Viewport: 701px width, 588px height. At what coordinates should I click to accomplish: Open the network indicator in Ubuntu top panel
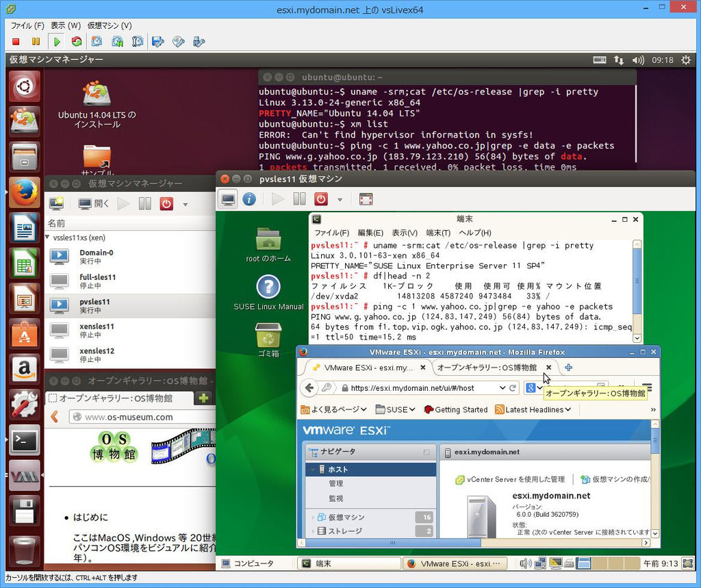619,60
